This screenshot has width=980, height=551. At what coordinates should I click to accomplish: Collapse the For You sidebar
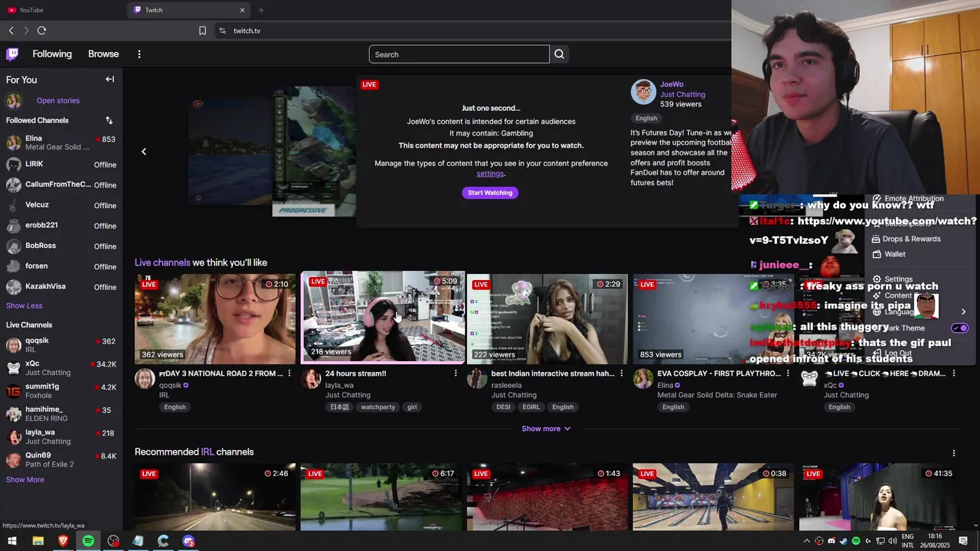pyautogui.click(x=109, y=79)
